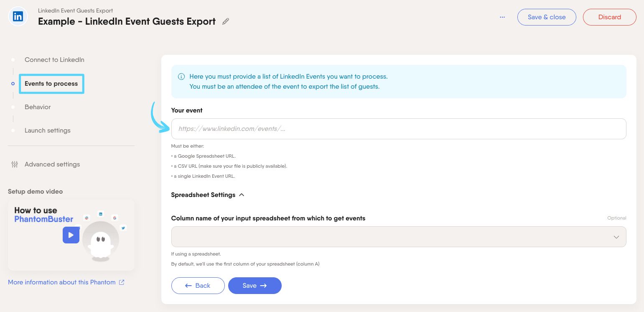
Task: Click the 'a Google Spreadsheet URL.' hint text
Action: 204,156
